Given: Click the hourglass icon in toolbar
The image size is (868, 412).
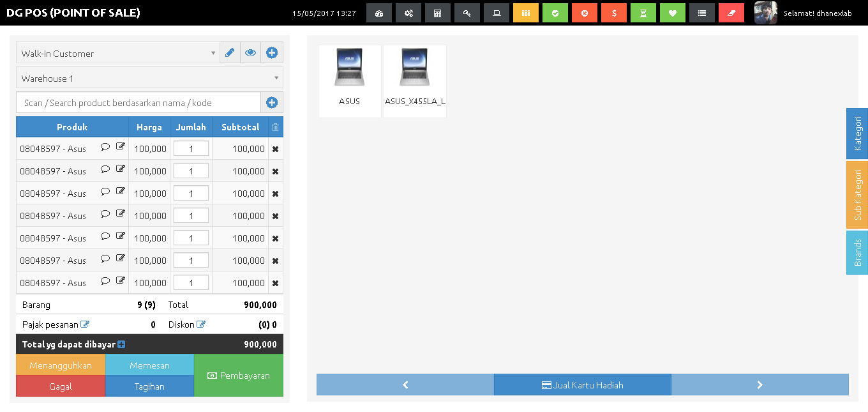Looking at the screenshot, I should pyautogui.click(x=643, y=13).
